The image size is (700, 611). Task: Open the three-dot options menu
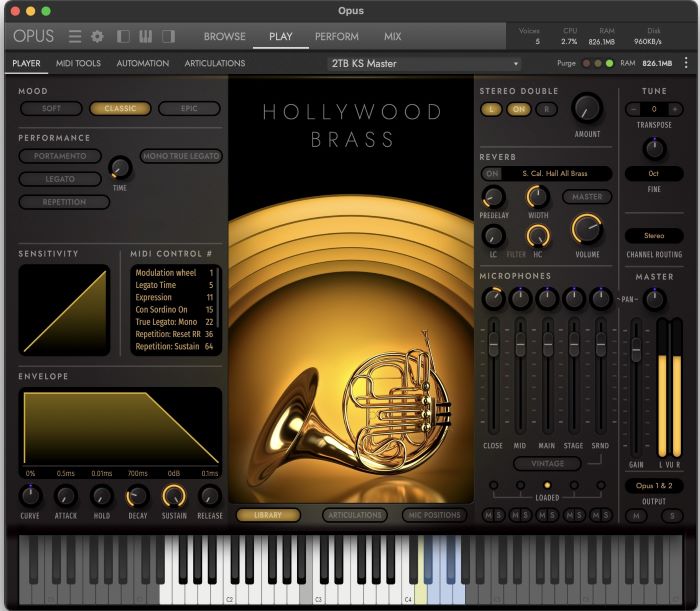686,63
